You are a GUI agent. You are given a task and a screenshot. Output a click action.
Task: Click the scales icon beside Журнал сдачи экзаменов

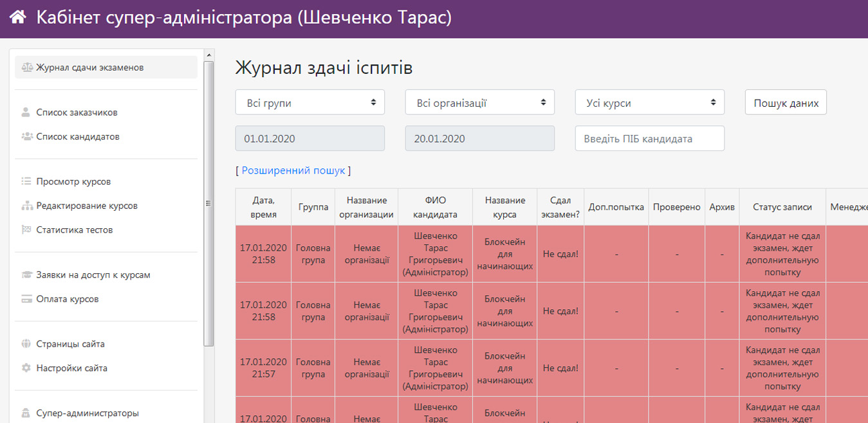pos(26,67)
